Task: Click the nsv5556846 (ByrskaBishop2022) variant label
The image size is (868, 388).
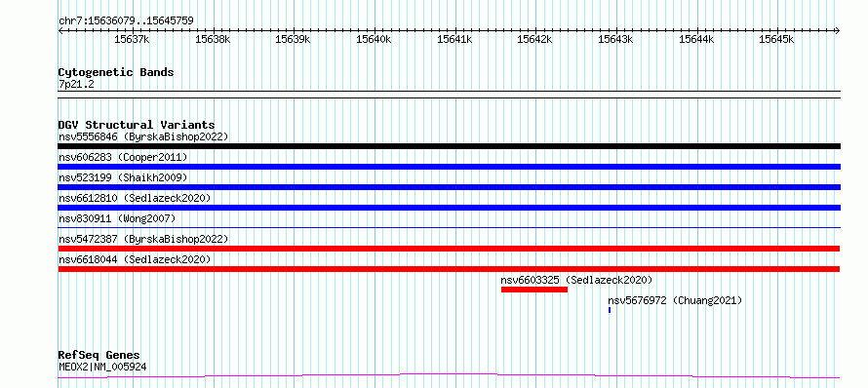Action: click(143, 136)
